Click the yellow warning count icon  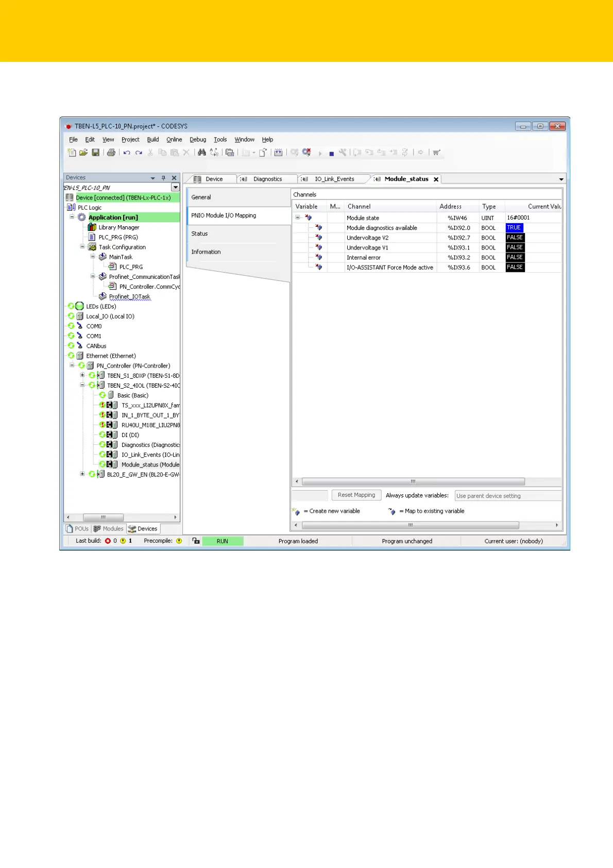pos(123,541)
